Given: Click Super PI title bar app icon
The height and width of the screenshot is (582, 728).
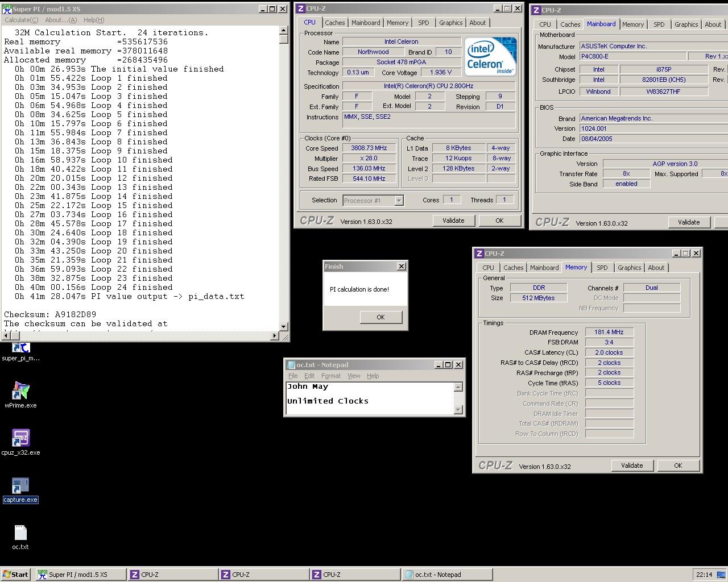Looking at the screenshot, I should [x=7, y=9].
